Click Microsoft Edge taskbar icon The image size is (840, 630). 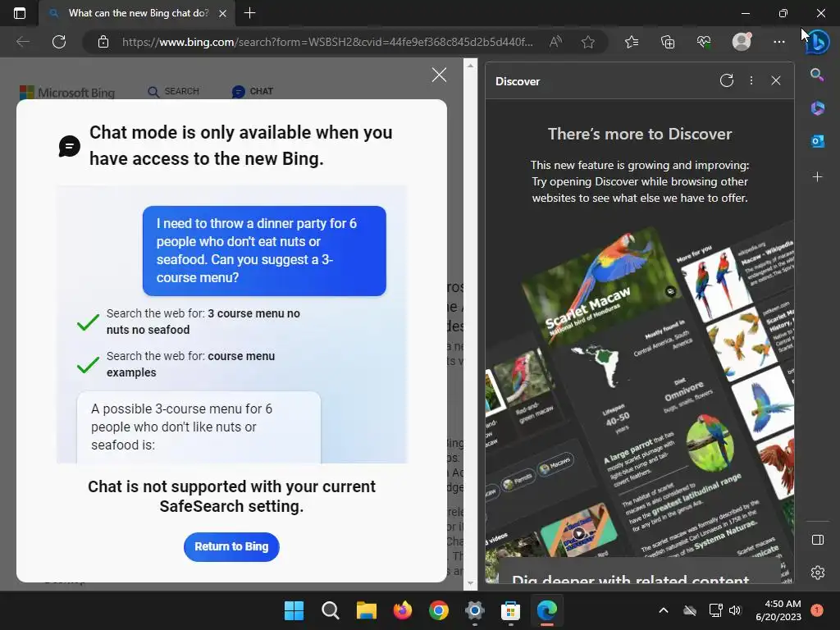tap(547, 610)
